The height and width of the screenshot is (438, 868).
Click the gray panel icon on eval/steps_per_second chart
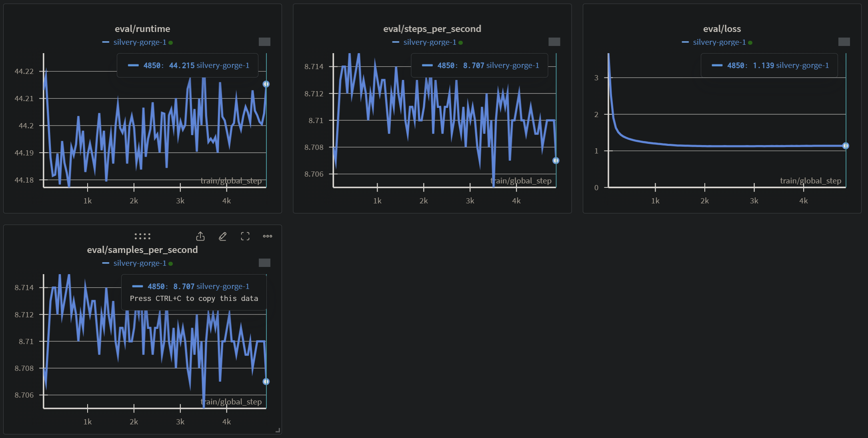coord(554,42)
